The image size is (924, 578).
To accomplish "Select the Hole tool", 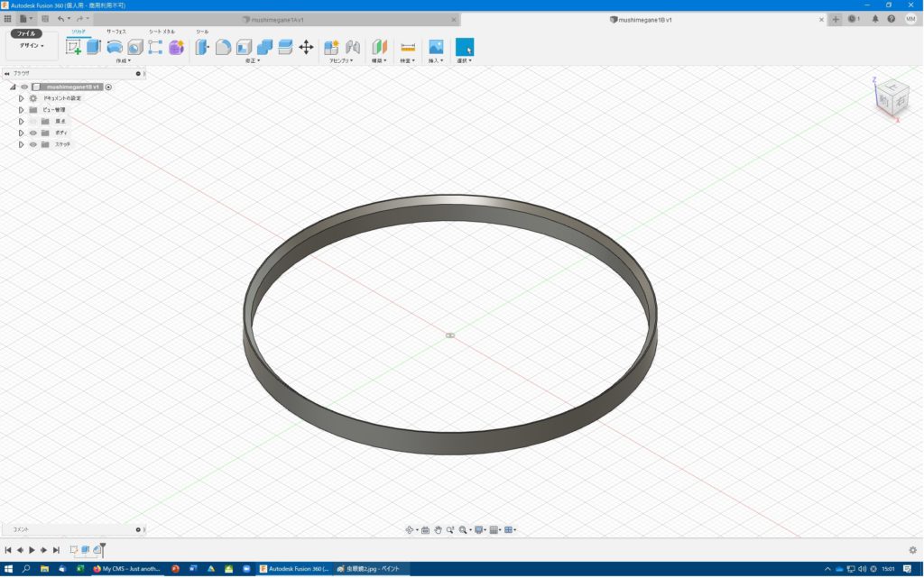I will pyautogui.click(x=135, y=47).
